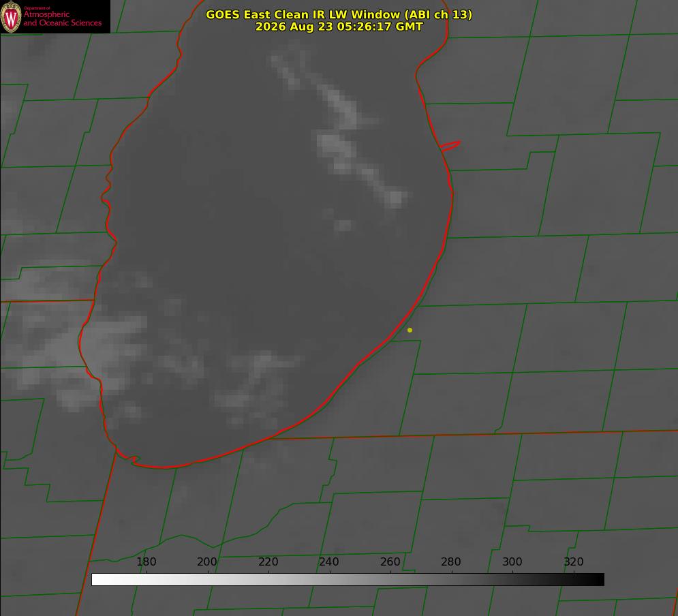Click the 320 colorbar label

pyautogui.click(x=574, y=562)
